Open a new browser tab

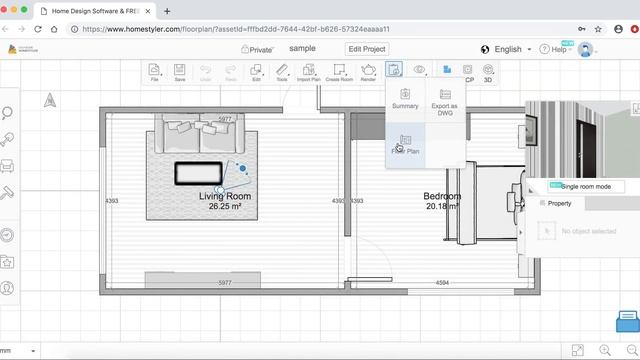tap(167, 11)
